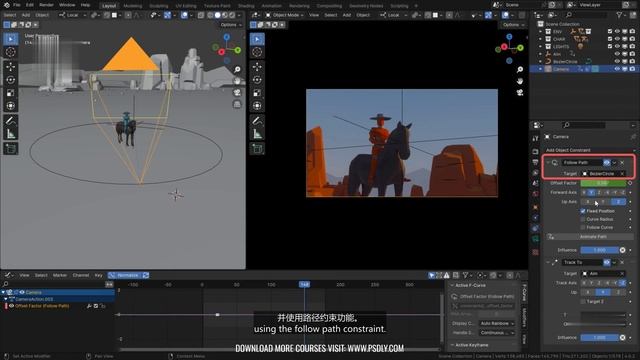Image resolution: width=640 pixels, height=360 pixels.
Task: Open the outliner filter dropdown
Action: (621, 15)
